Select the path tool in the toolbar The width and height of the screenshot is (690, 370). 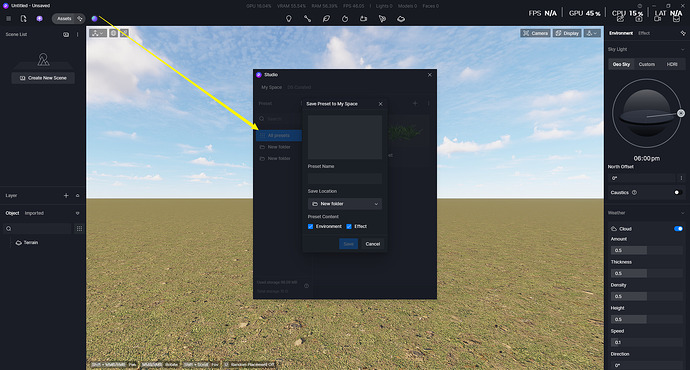307,18
